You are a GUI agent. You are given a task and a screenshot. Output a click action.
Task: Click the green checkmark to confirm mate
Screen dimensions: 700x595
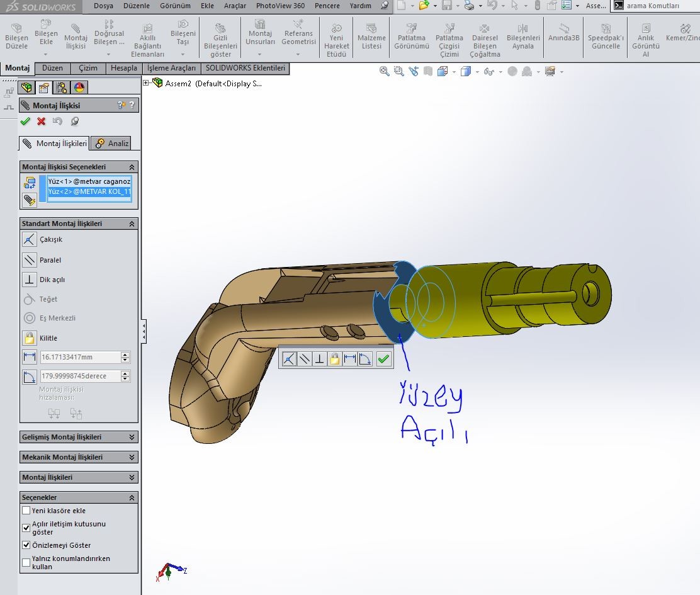tap(25, 122)
